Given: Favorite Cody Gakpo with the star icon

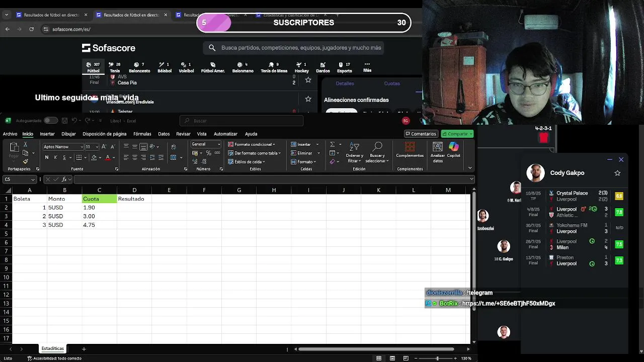Looking at the screenshot, I should (x=617, y=173).
